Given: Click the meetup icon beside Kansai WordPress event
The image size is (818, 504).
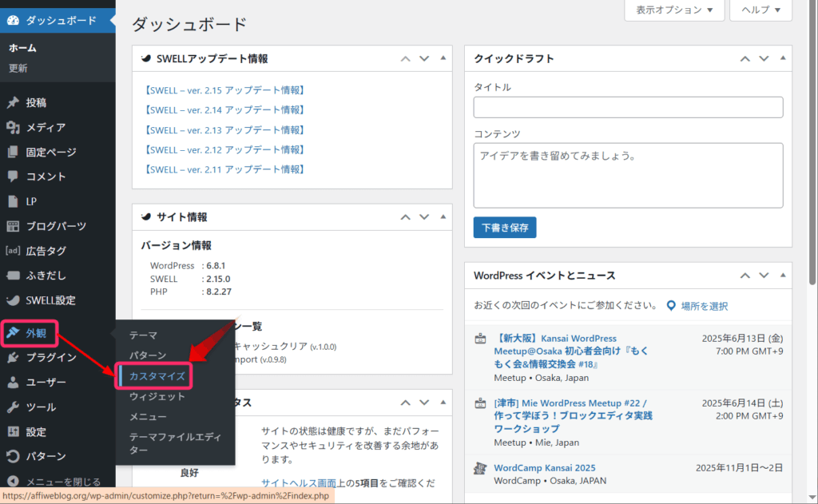Looking at the screenshot, I should pyautogui.click(x=480, y=339).
